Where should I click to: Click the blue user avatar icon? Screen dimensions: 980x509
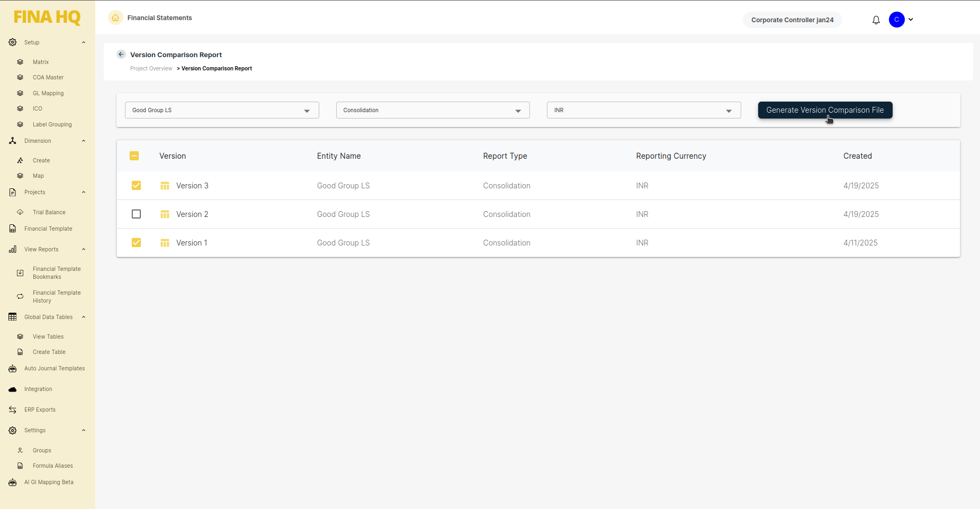896,20
